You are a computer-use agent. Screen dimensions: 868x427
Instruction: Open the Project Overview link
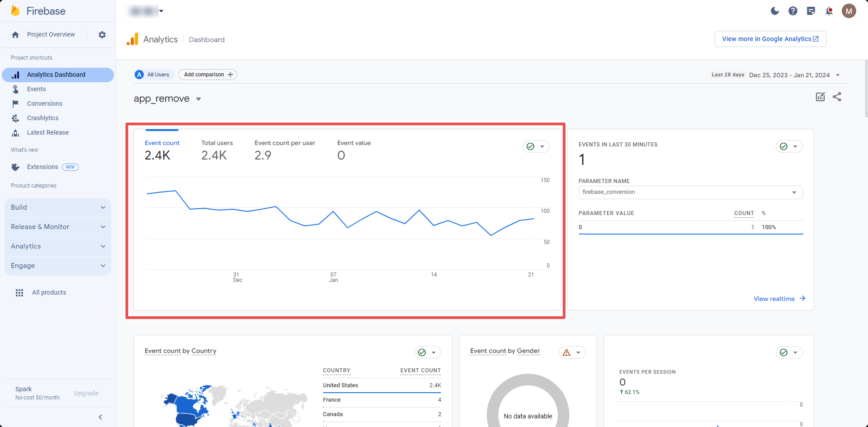(x=51, y=35)
